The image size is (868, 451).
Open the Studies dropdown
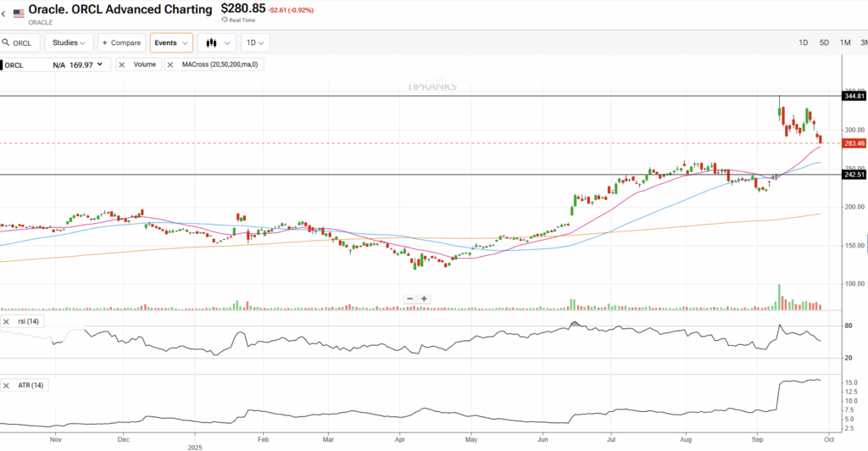(x=69, y=42)
